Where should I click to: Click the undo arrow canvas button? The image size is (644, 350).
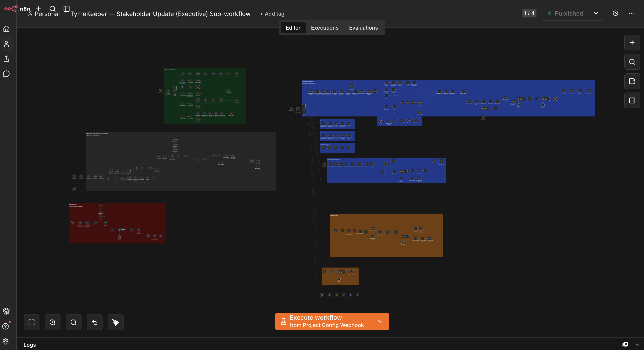94,322
